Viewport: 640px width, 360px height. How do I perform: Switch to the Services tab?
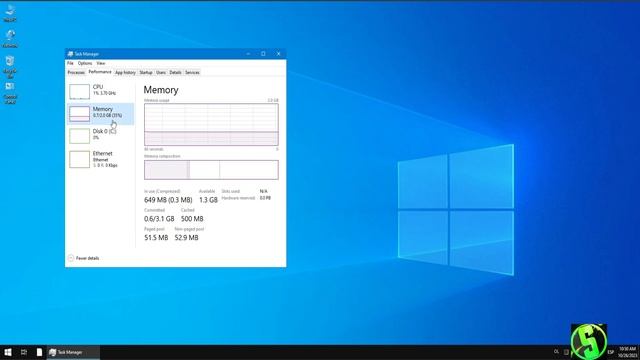[x=192, y=72]
